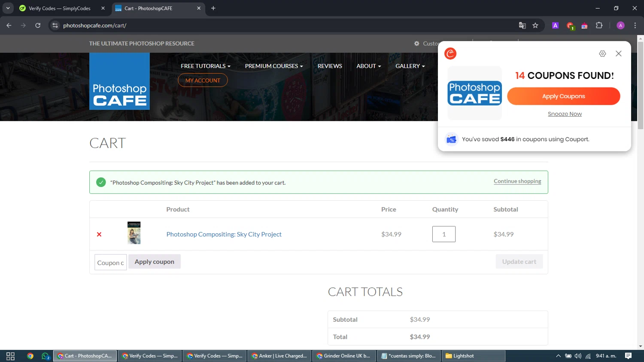644x362 pixels.
Task: Reload the current page
Action: tap(38, 25)
